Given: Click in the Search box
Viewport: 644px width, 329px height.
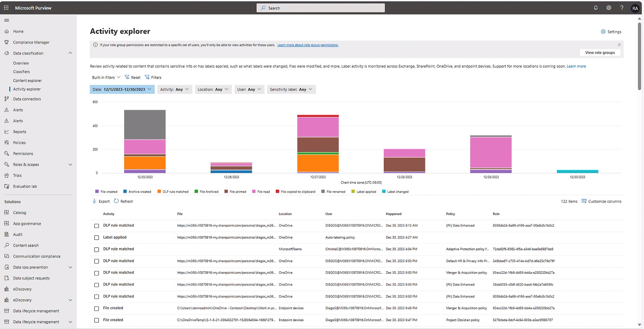Looking at the screenshot, I should click(321, 8).
